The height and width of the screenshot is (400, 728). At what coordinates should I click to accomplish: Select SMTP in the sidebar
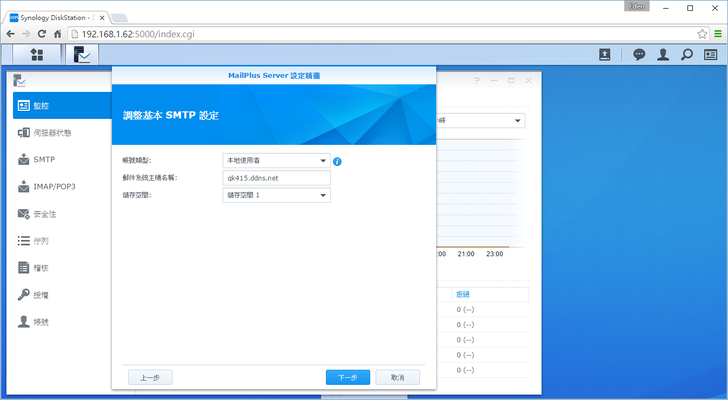(x=43, y=159)
